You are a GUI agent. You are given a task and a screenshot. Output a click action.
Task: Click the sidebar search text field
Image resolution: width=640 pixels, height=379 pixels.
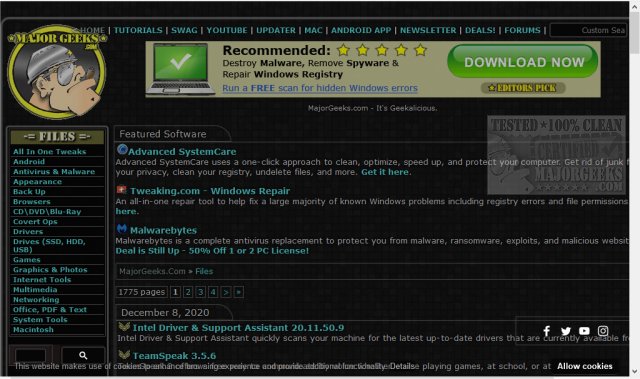(31, 355)
